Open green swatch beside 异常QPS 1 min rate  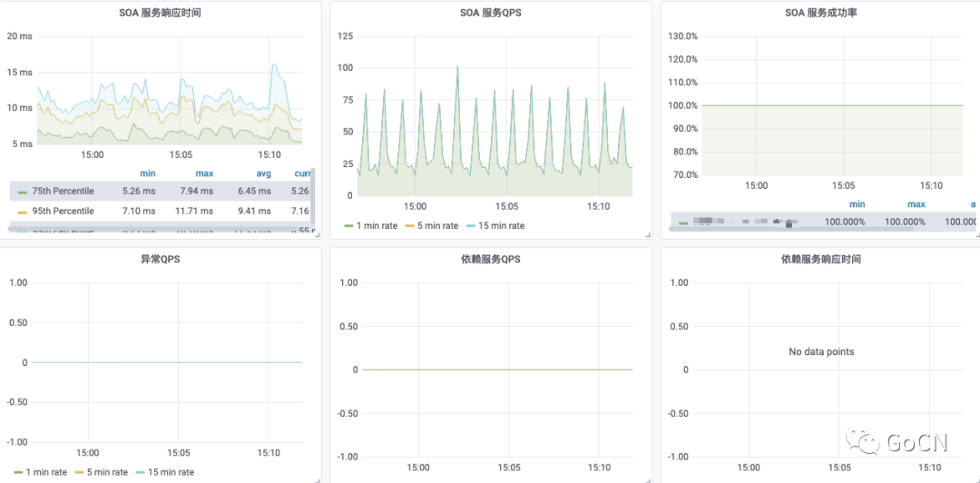[18, 473]
